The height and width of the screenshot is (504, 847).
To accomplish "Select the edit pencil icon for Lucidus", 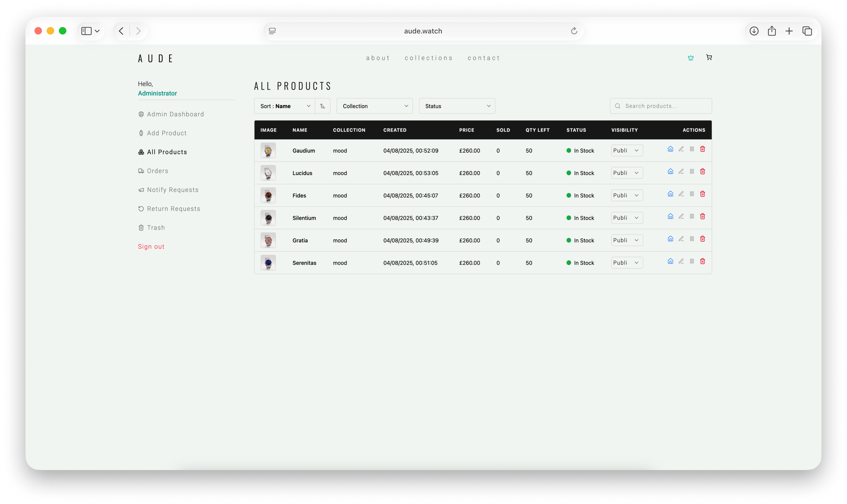I will tap(681, 171).
